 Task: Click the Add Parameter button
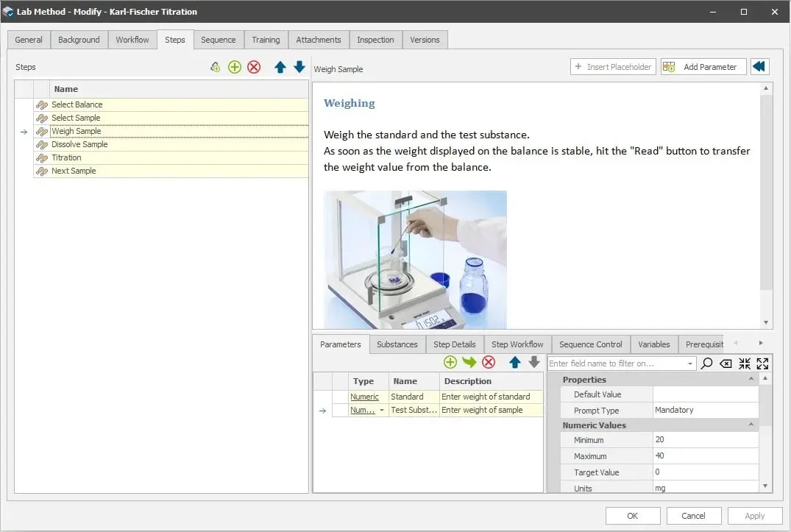(x=703, y=66)
